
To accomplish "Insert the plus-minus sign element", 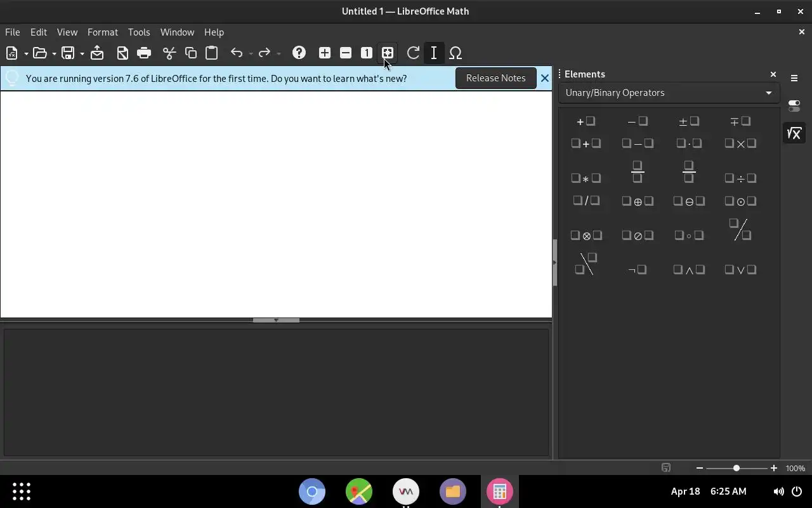I will click(x=689, y=121).
